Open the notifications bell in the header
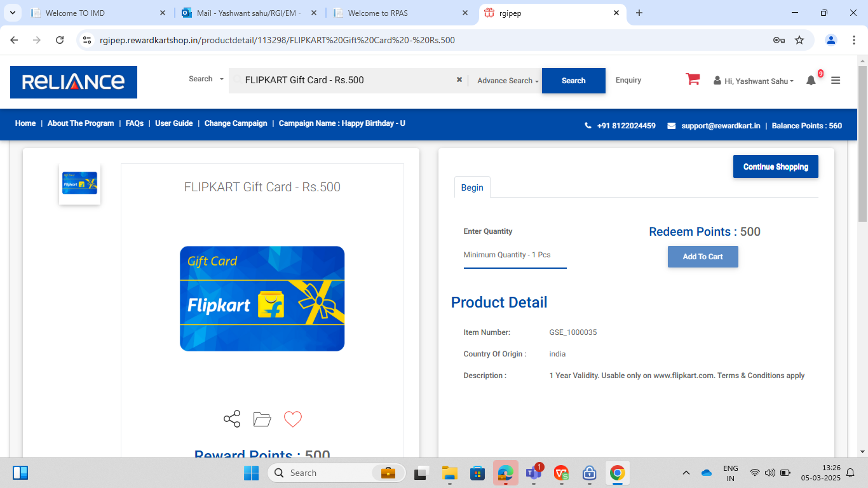Viewport: 868px width, 488px height. tap(811, 81)
